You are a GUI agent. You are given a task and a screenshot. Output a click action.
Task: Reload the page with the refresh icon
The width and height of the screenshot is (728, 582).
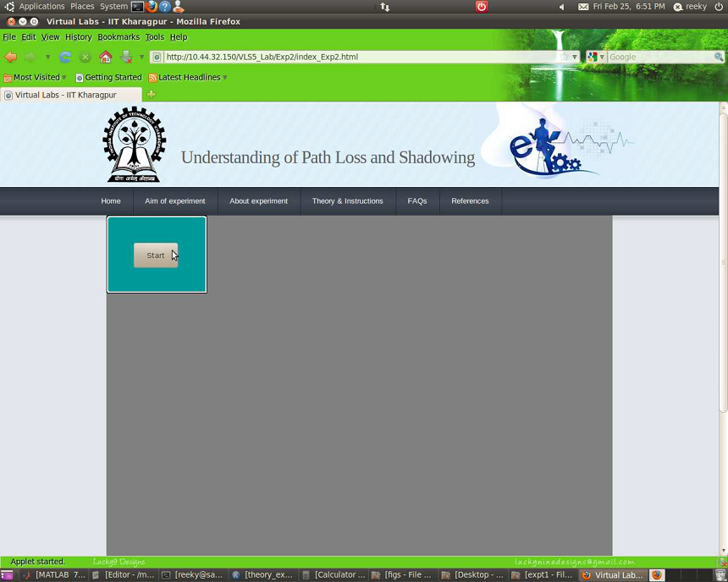pos(65,57)
